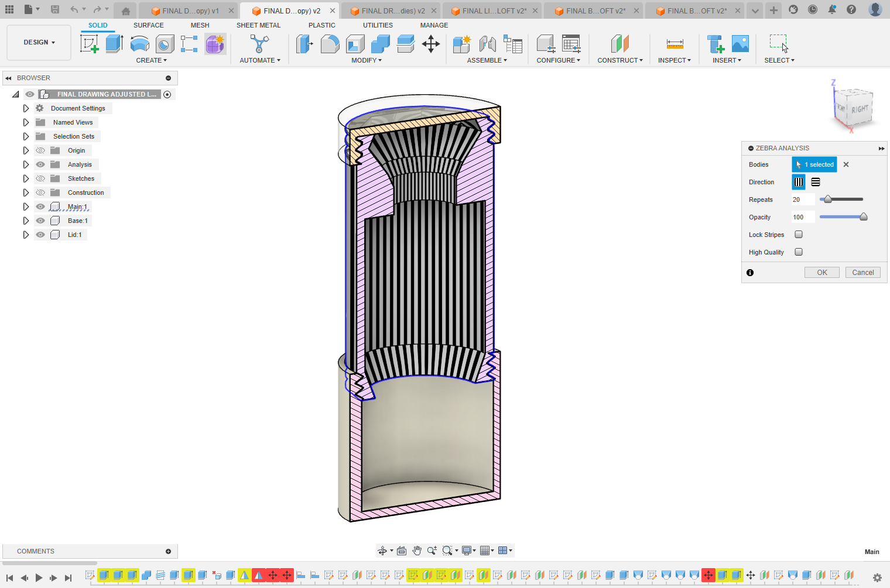Select the Create Sketch tool
Screen dimensions: 890x588
[x=90, y=44]
